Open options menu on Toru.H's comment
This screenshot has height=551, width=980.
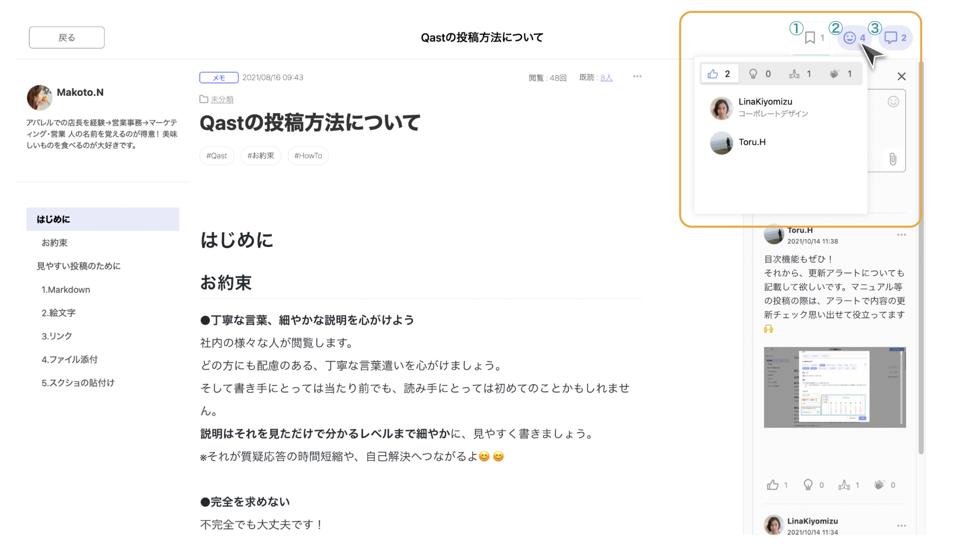click(901, 235)
